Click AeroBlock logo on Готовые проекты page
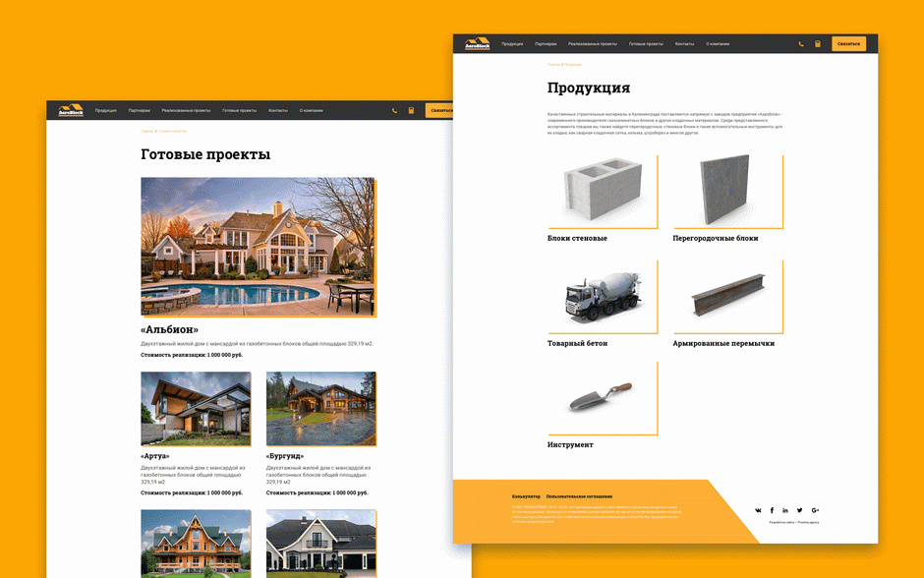The image size is (924, 578). tap(71, 110)
